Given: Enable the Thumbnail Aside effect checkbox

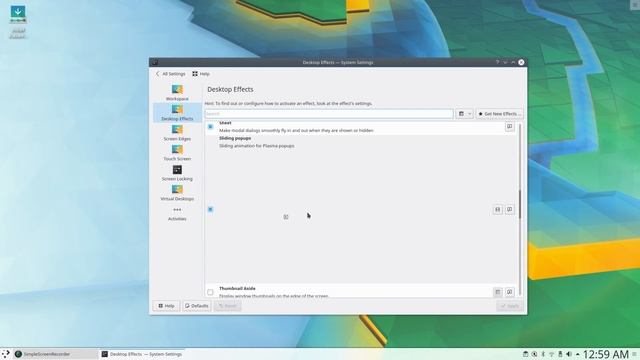Looking at the screenshot, I should click(x=210, y=292).
